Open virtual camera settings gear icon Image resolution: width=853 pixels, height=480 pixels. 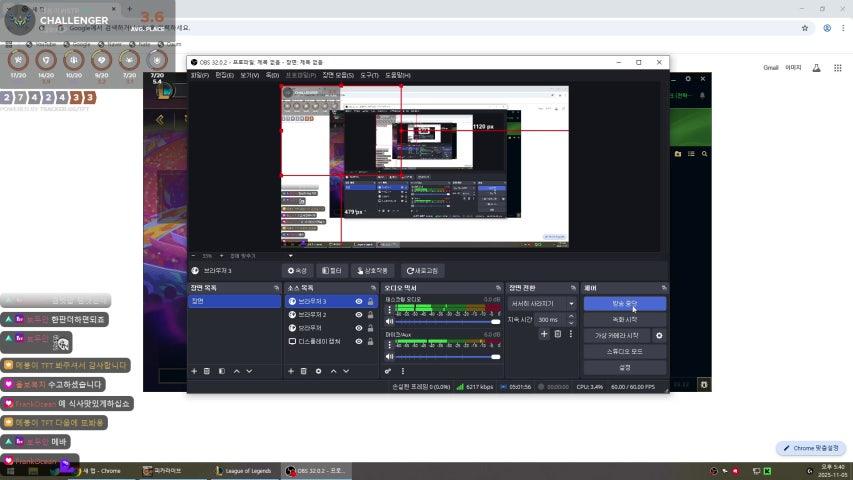(x=658, y=336)
